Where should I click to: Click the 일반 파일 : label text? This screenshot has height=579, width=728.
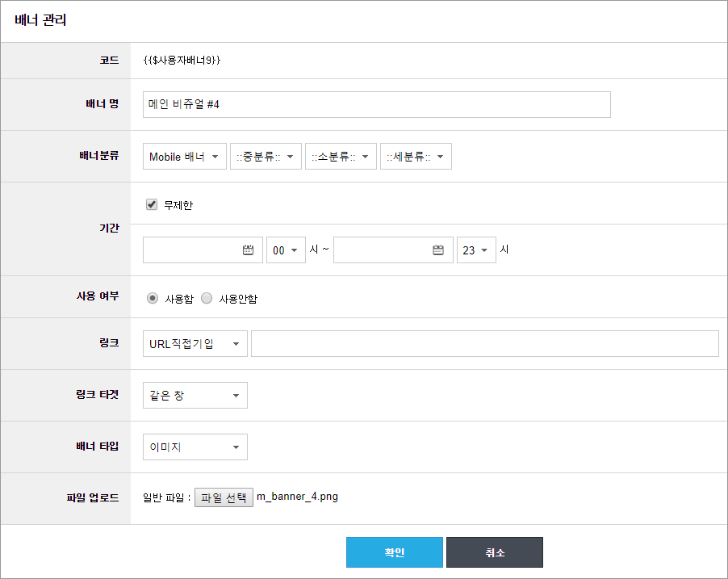[167, 498]
